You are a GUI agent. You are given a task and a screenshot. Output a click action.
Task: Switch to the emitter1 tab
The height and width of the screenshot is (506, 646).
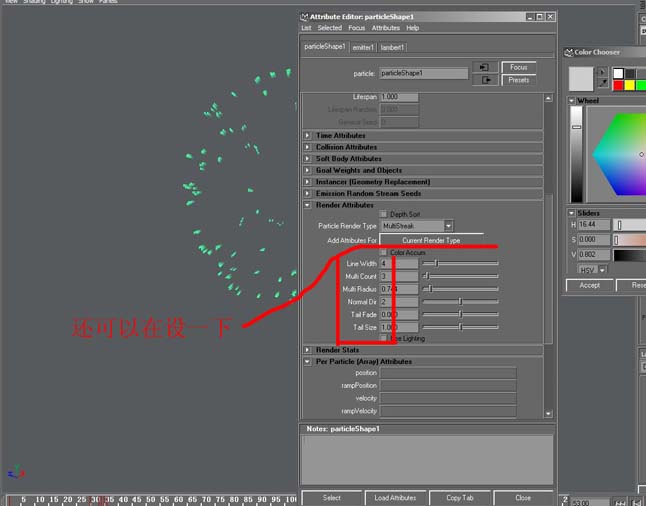click(x=363, y=47)
